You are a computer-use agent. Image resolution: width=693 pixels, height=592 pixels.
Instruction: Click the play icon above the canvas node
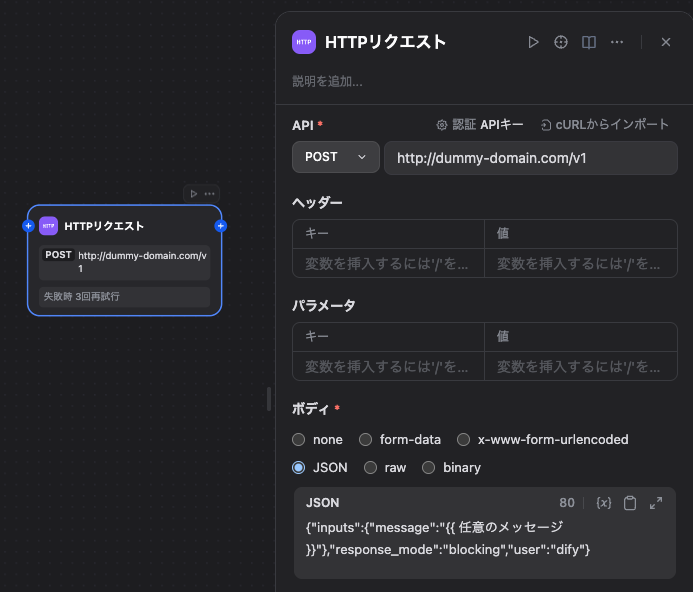194,193
